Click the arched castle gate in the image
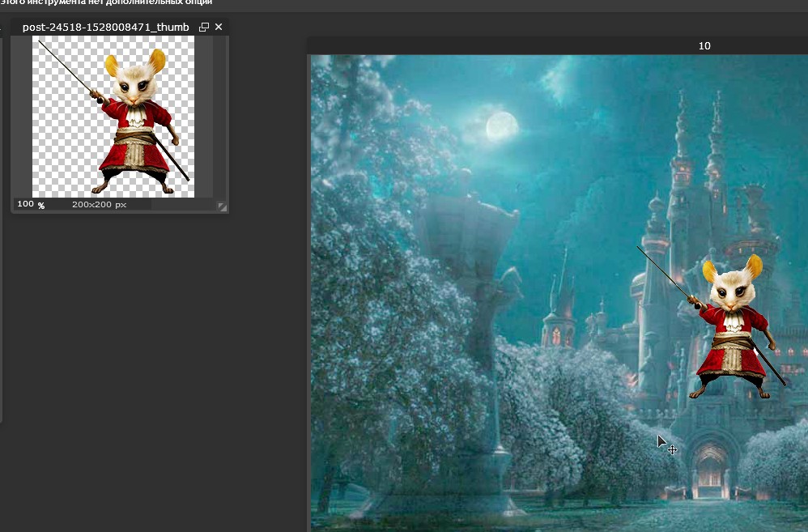 pyautogui.click(x=710, y=472)
